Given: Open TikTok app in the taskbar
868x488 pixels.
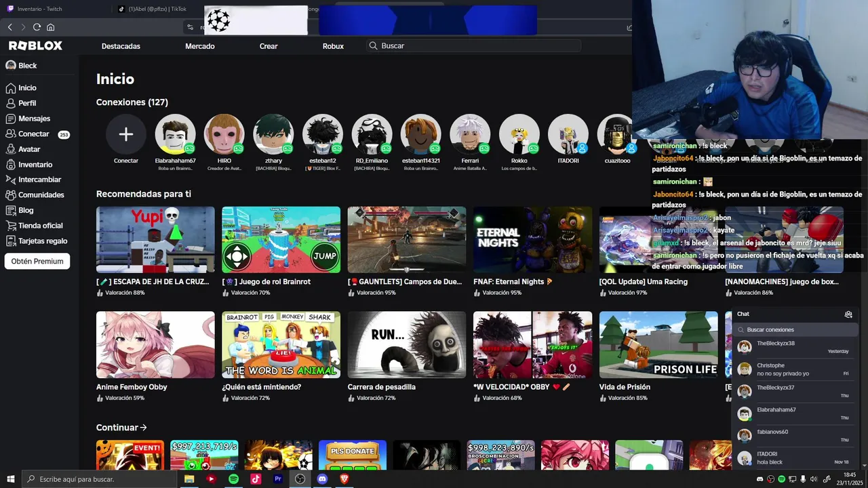Looking at the screenshot, I should [256, 479].
